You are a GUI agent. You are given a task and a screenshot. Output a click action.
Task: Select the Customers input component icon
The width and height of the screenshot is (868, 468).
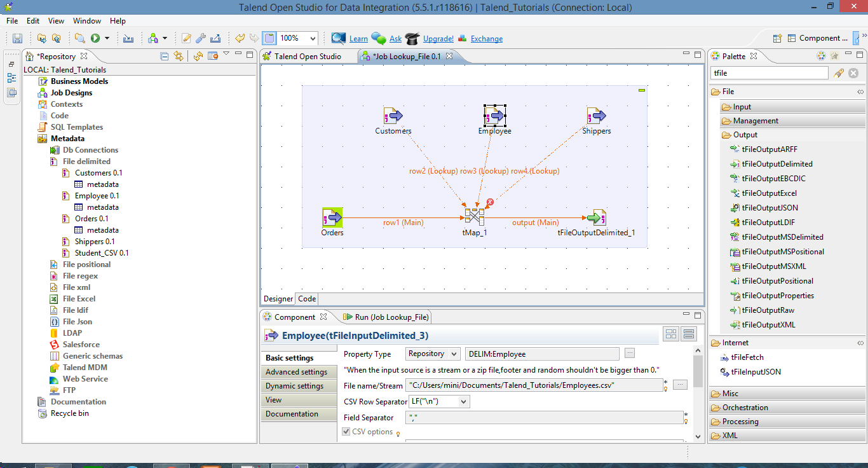point(393,116)
